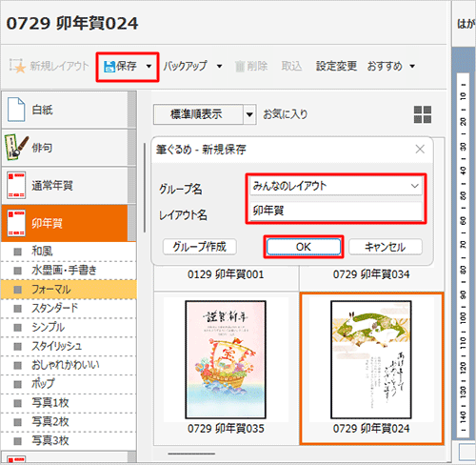Choose the ポップ subcategory
Image resolution: width=476 pixels, height=465 pixels.
point(69,384)
